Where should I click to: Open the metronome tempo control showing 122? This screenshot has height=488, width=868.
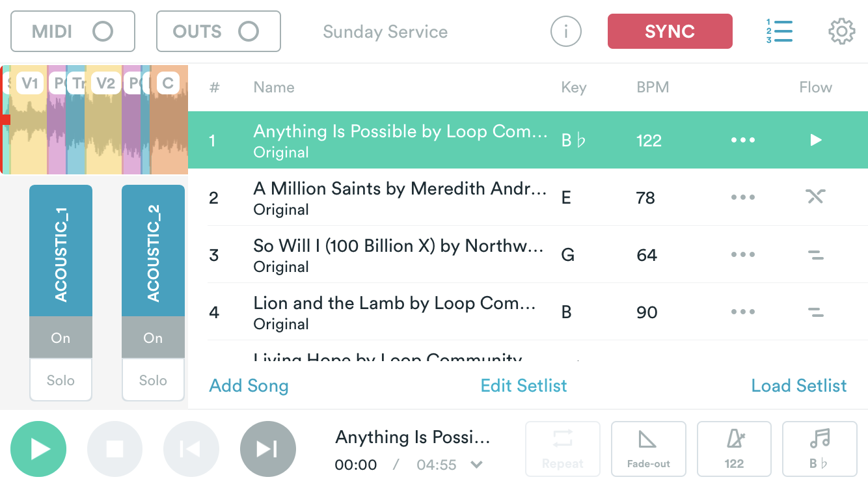pos(734,448)
